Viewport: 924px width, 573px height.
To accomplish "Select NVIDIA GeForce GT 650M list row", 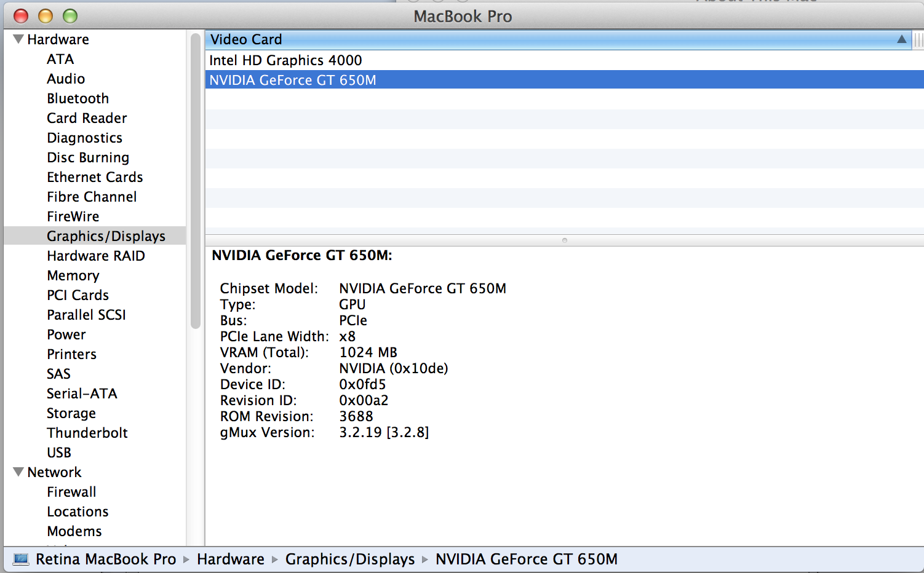I will click(x=564, y=80).
